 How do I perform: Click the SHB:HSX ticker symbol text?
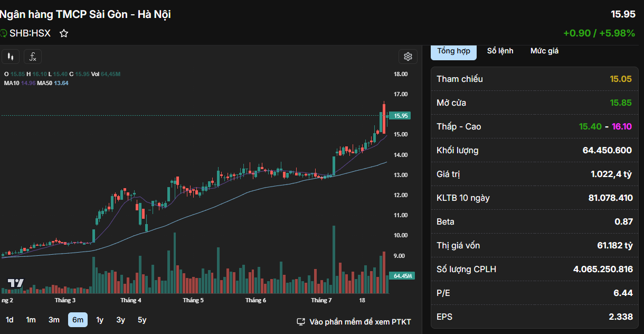click(30, 33)
